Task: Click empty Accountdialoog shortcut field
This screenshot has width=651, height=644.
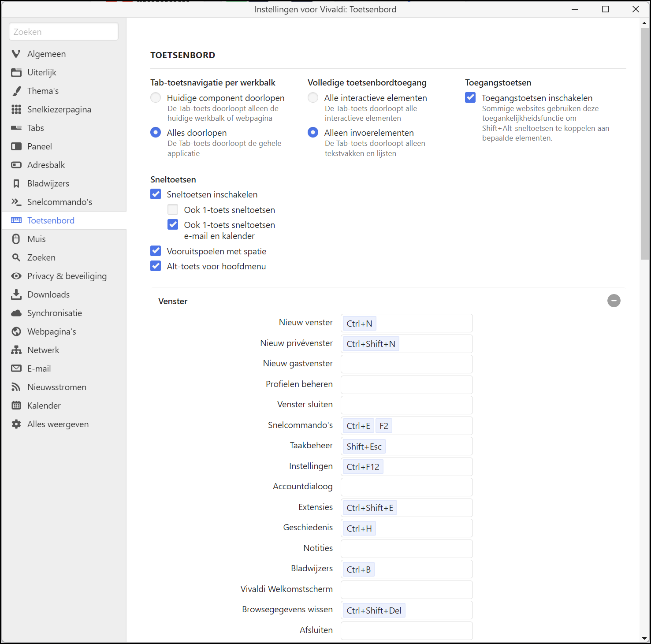Action: [x=406, y=487]
